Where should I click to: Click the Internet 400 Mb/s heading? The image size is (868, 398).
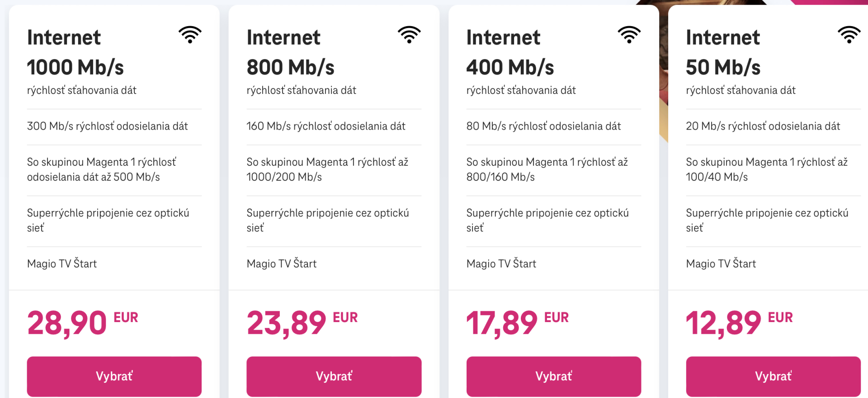(510, 52)
